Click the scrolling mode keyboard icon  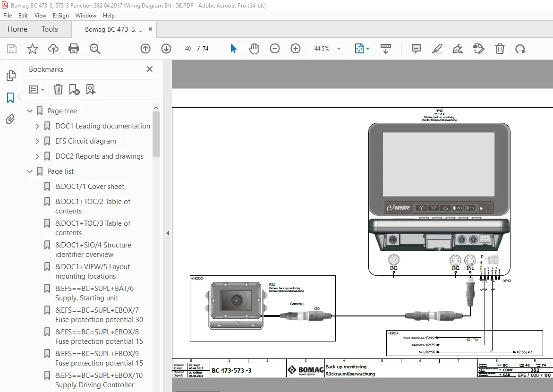(x=385, y=49)
